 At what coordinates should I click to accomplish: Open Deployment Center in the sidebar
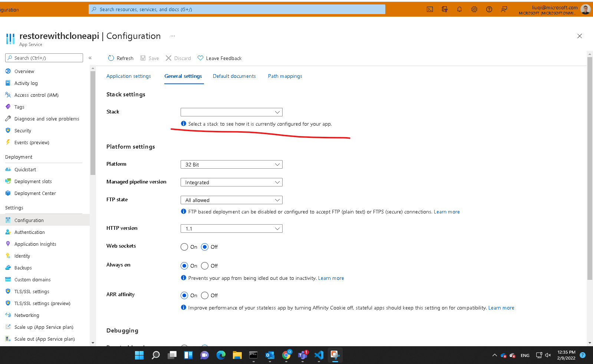pos(35,193)
